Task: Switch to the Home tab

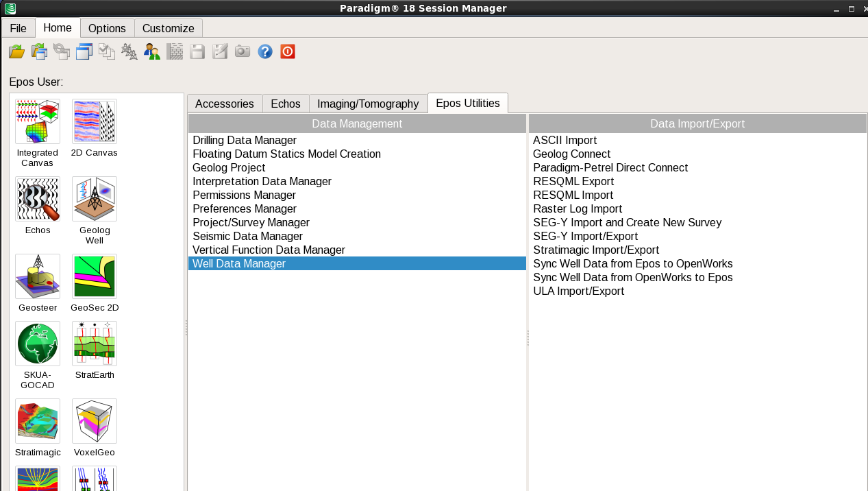Action: [x=58, y=27]
